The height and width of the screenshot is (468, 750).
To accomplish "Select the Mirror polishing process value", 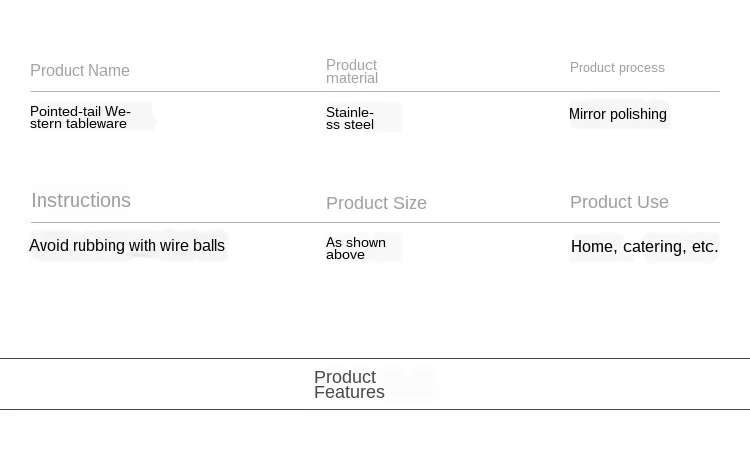I will [617, 114].
